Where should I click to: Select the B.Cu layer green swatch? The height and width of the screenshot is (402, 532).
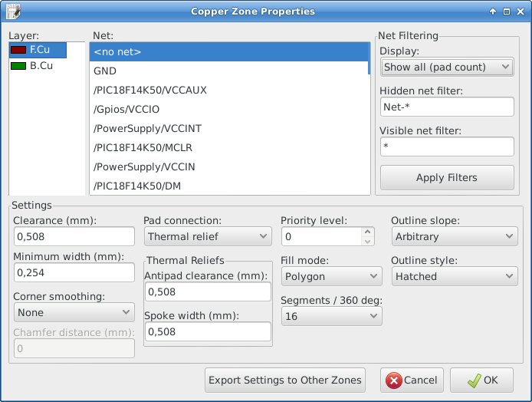[18, 66]
